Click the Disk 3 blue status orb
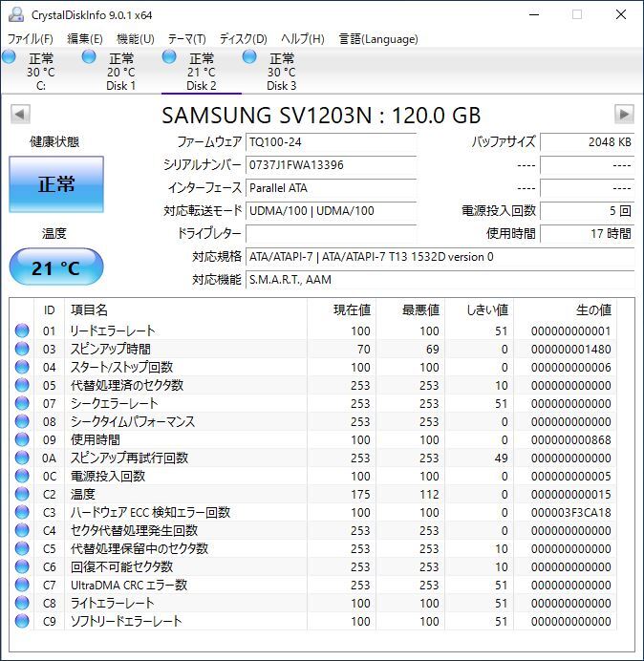 click(249, 56)
